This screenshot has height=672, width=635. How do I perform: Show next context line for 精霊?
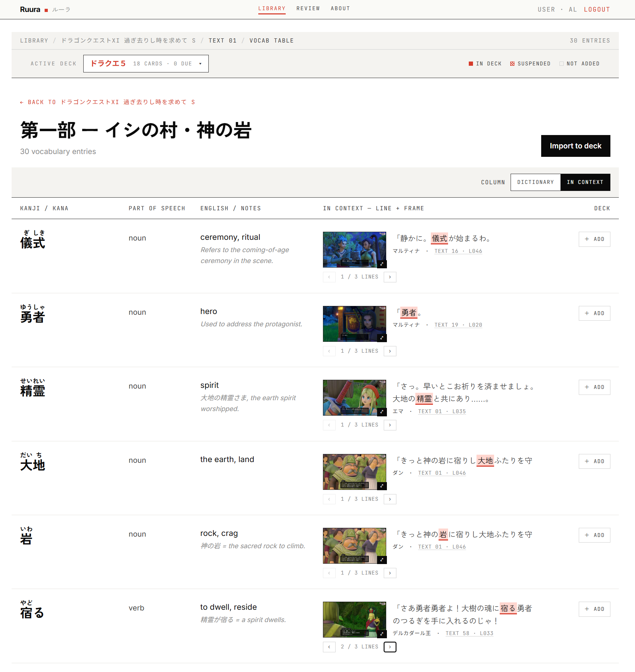click(390, 425)
